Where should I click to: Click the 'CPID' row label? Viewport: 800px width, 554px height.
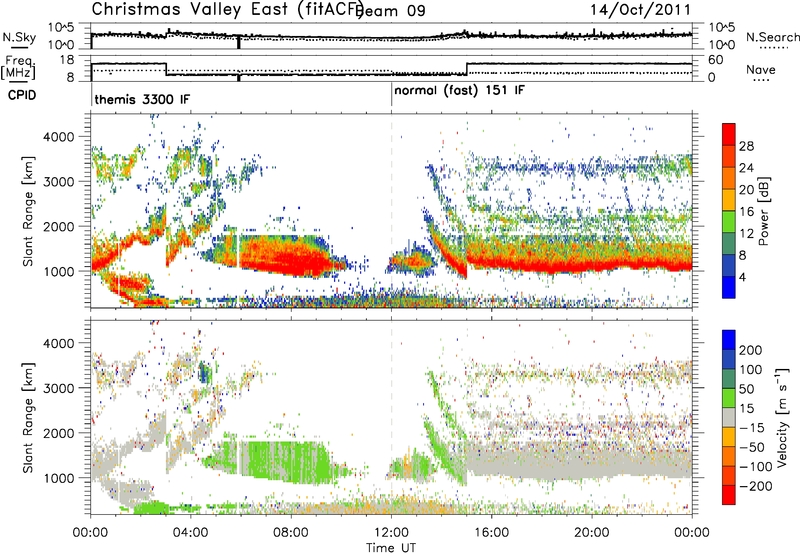[22, 95]
